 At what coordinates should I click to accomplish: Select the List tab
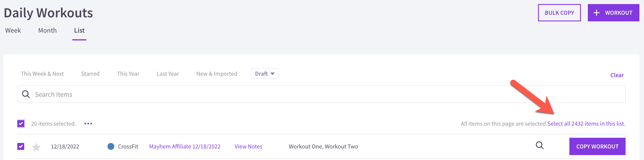coord(79,30)
